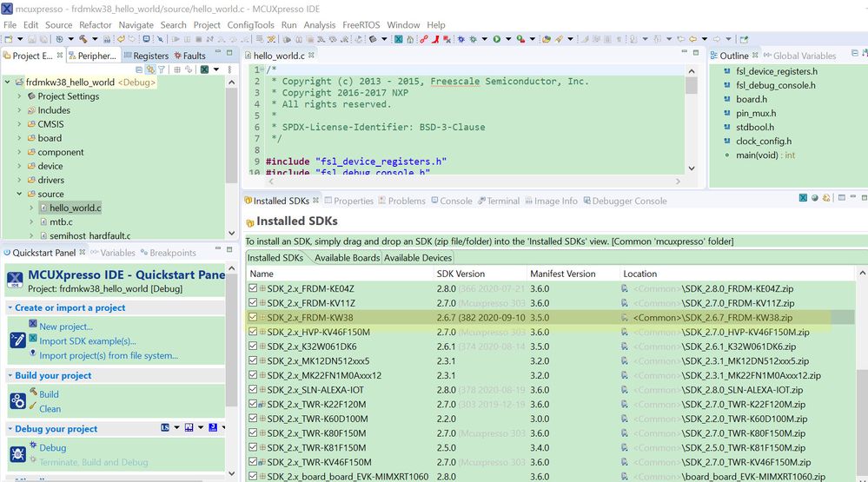Click the run with red coverage icon
Image resolution: width=868 pixels, height=482 pixels.
tap(521, 39)
